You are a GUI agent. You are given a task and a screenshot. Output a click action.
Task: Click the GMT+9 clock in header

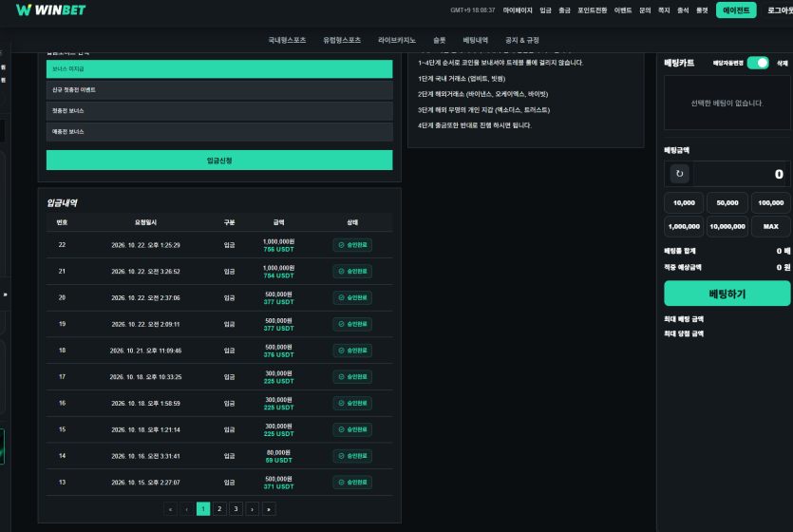pyautogui.click(x=472, y=10)
